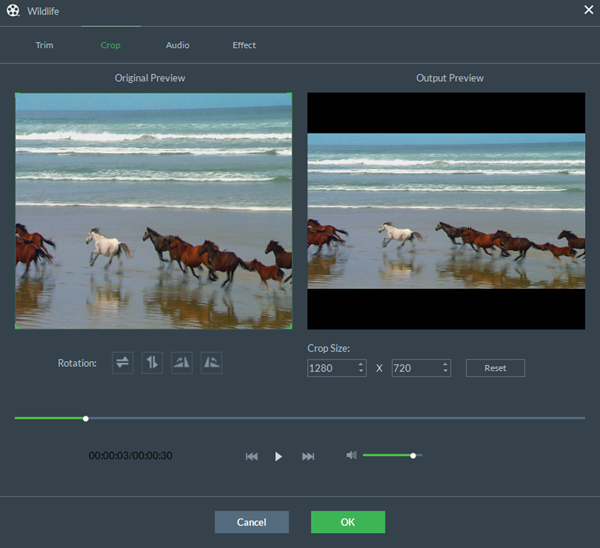Click the top-left crop corner handle
Image resolution: width=600 pixels, height=548 pixels.
point(16,94)
